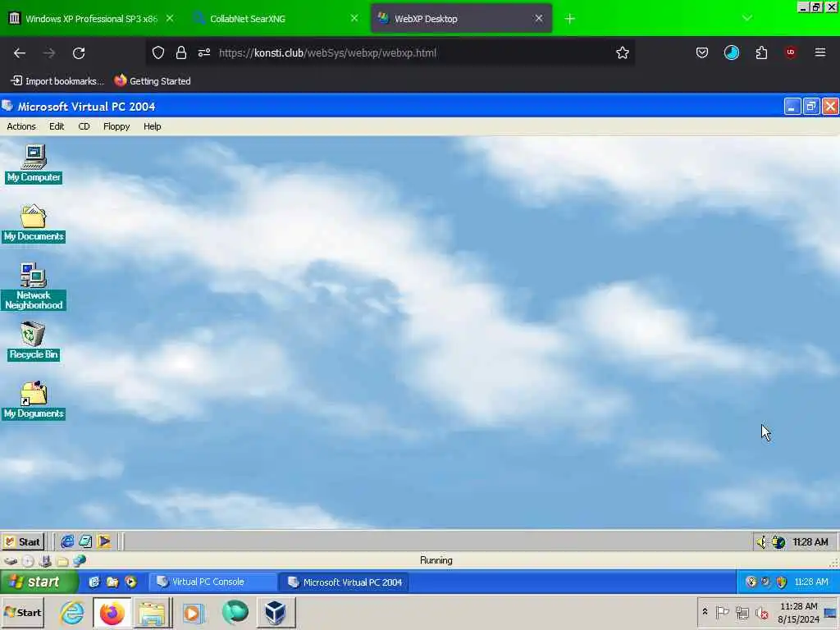The image size is (840, 630).
Task: Click the host clock showing 8/15/2024
Action: tap(798, 613)
